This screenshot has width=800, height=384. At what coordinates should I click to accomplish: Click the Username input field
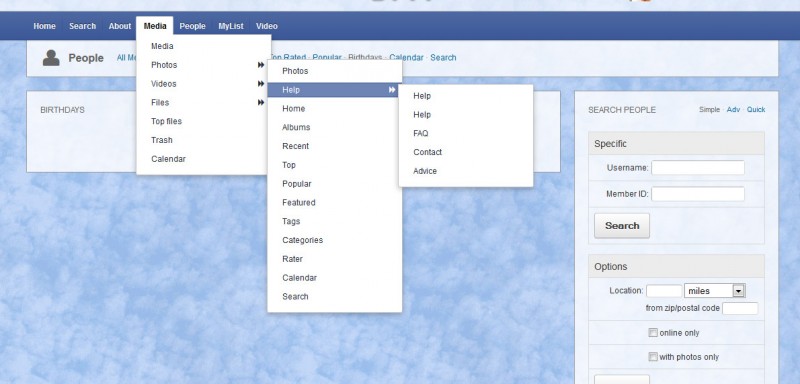[x=697, y=168]
